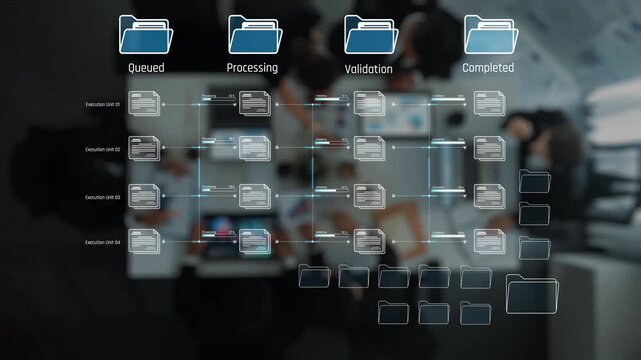Click Execution Unit 02 completed progress bar
The width and height of the screenshot is (641, 360).
coord(448,143)
